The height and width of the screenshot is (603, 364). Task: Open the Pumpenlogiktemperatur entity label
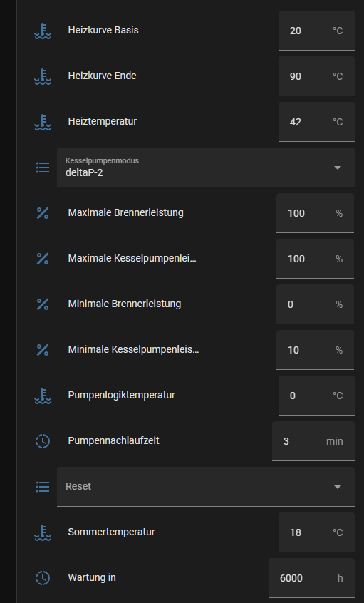point(122,396)
